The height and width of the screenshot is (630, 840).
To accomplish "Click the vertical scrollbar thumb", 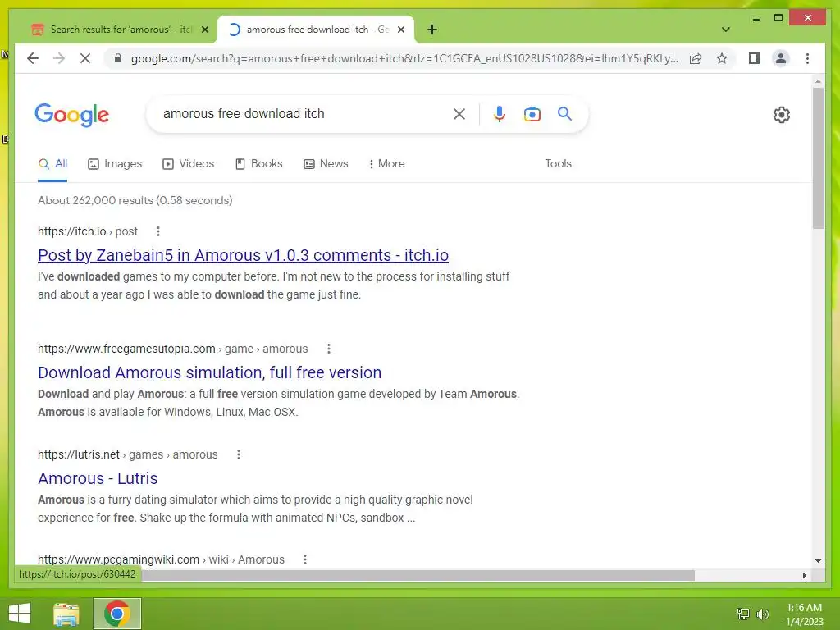I will (818, 158).
